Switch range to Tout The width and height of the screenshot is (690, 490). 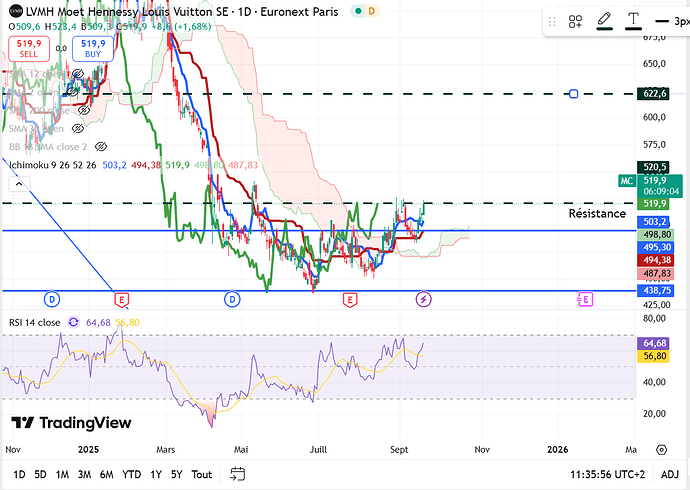pos(202,474)
